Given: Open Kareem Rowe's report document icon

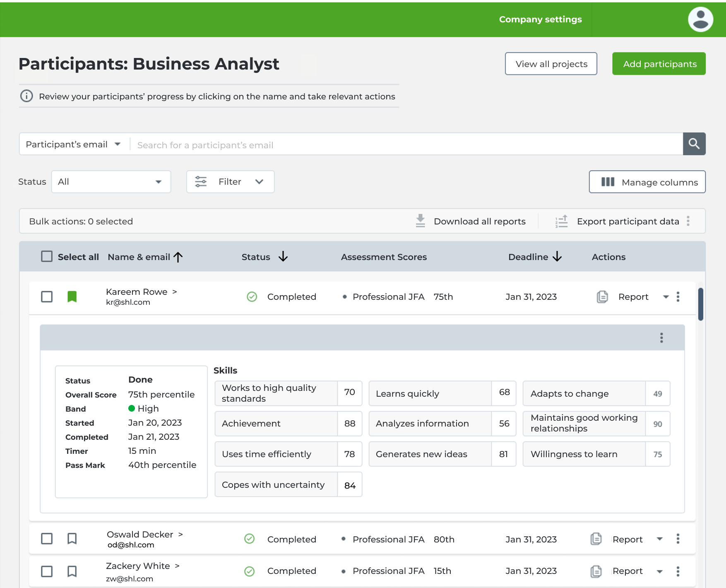Looking at the screenshot, I should 602,296.
